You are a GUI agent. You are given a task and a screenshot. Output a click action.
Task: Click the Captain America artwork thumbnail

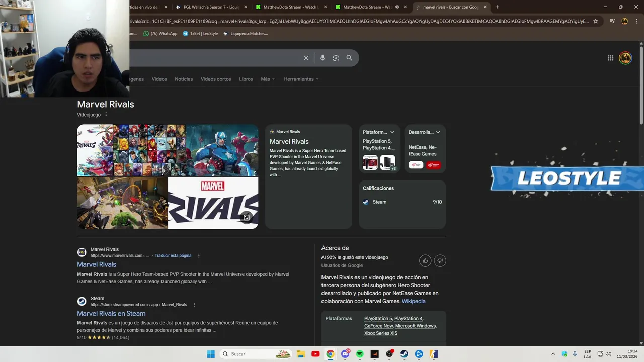pyautogui.click(x=222, y=150)
